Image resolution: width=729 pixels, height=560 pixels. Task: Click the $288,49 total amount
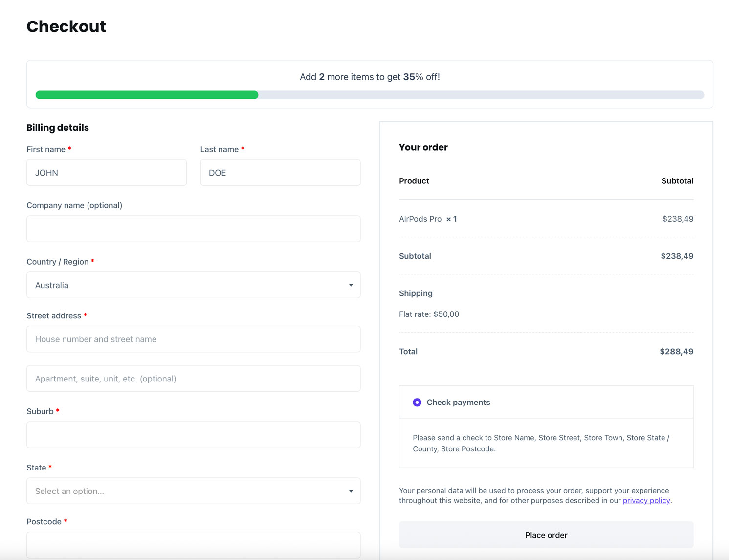click(x=676, y=352)
